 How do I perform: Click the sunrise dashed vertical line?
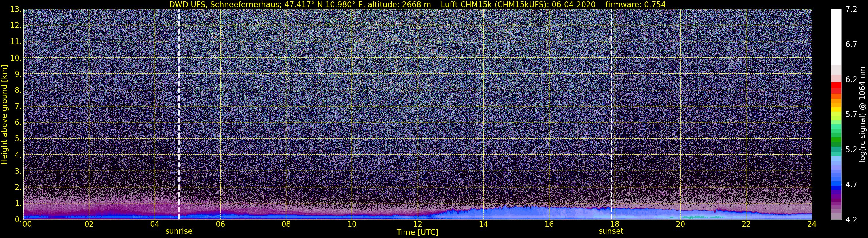pos(179,114)
